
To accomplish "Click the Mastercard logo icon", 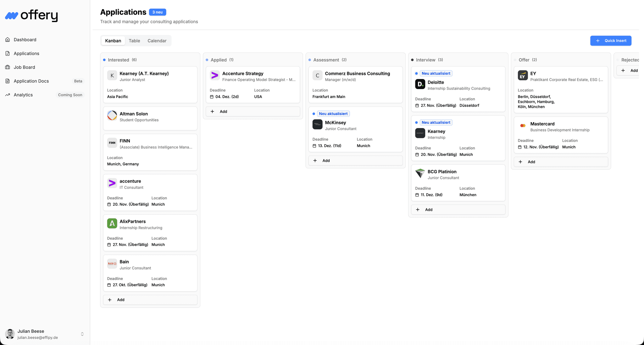I will point(522,126).
